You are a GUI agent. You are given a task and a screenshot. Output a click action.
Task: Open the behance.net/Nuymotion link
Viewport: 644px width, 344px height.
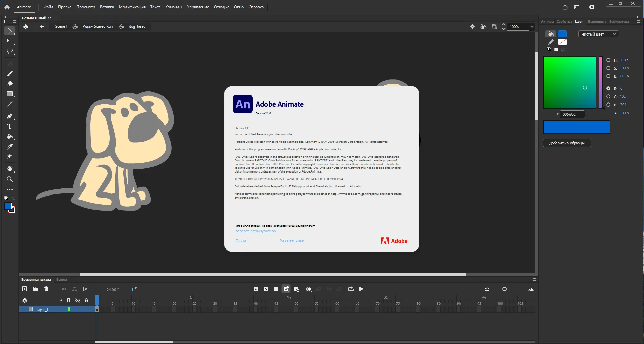coord(256,231)
